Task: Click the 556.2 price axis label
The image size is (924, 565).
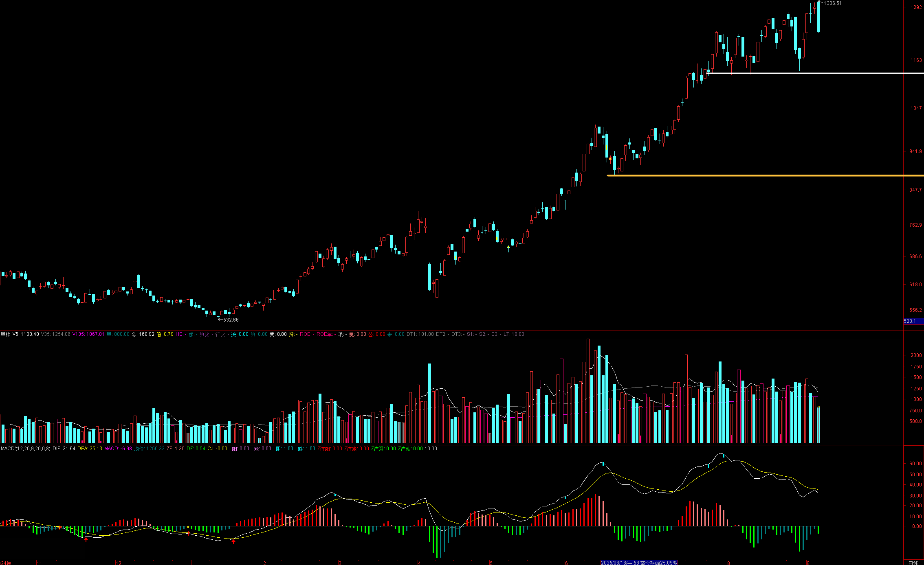Action: [915, 310]
